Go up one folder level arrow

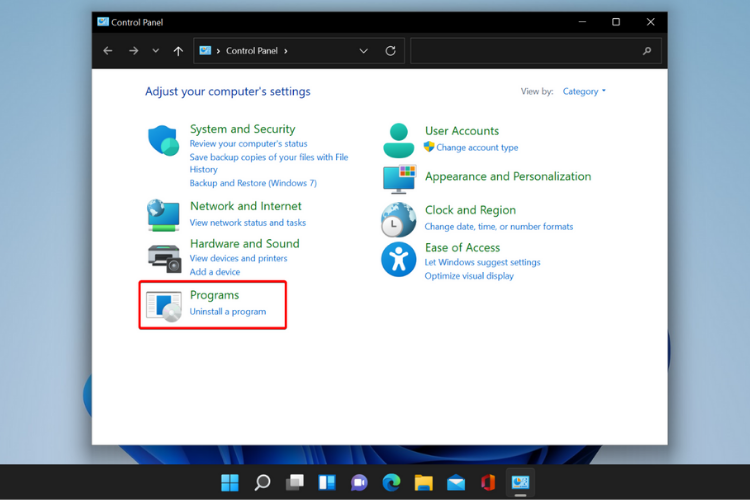178,51
